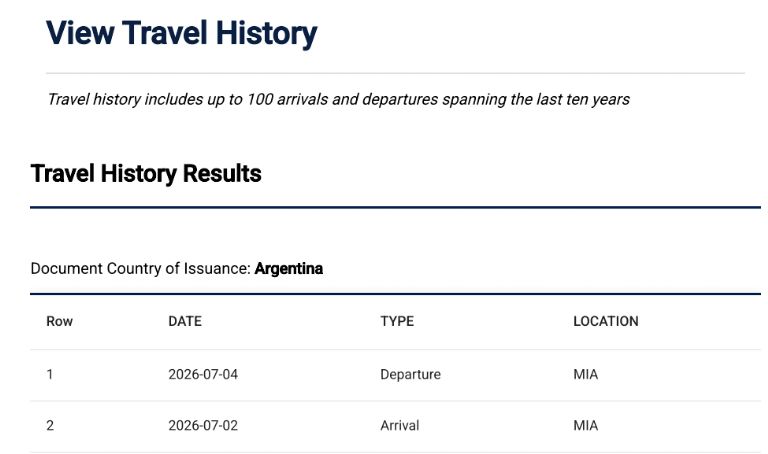768x454 pixels.
Task: Click the Arrival type cell
Action: (400, 426)
